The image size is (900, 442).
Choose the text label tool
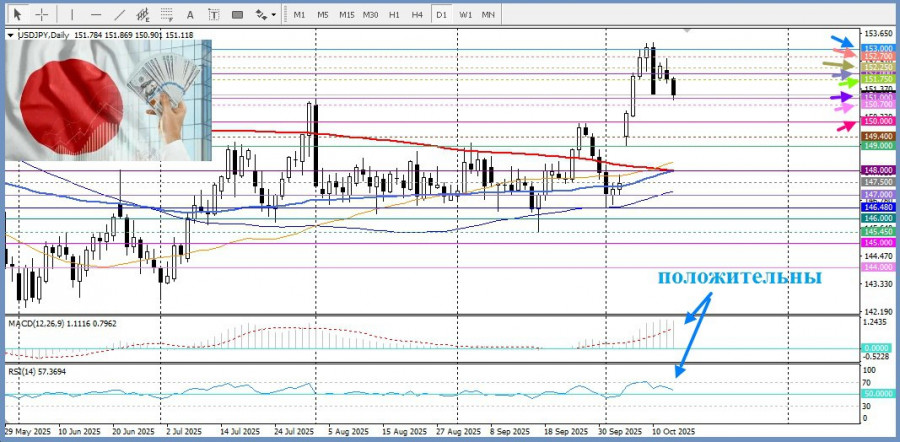(213, 15)
